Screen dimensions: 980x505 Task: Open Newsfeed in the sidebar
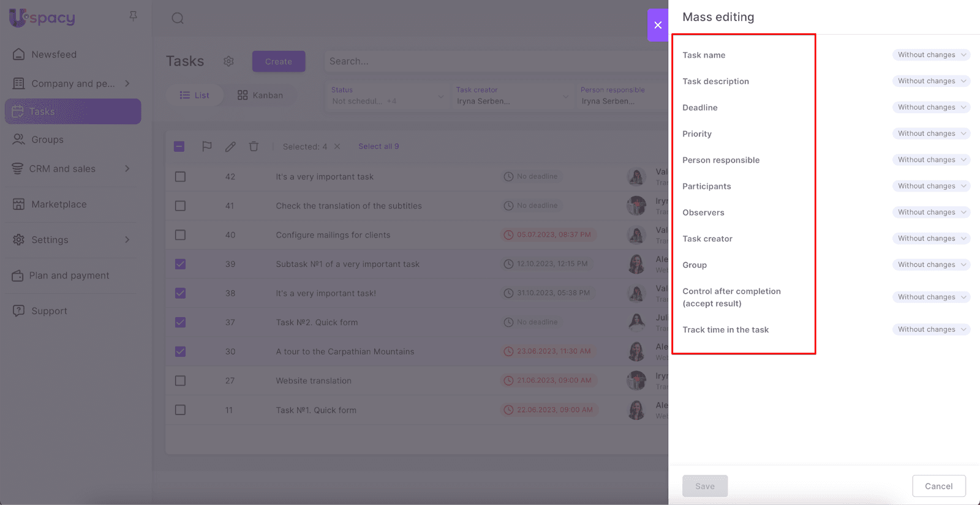(x=54, y=54)
